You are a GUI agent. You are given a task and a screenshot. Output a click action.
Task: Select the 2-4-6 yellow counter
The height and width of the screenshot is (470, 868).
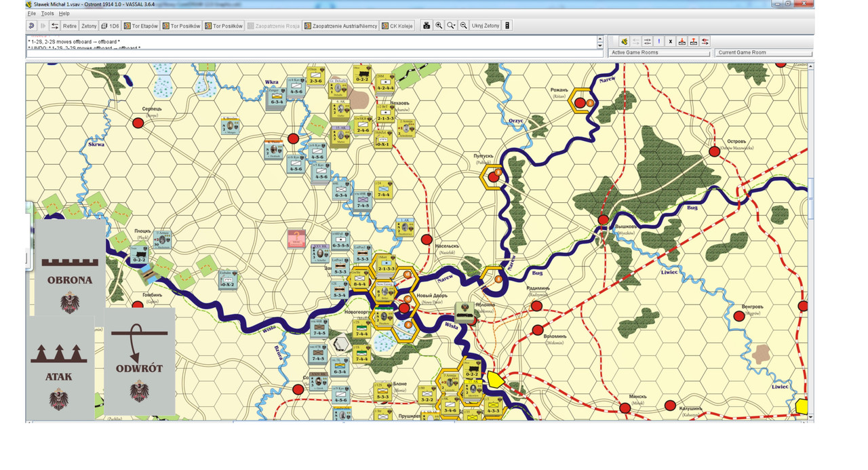tap(363, 125)
